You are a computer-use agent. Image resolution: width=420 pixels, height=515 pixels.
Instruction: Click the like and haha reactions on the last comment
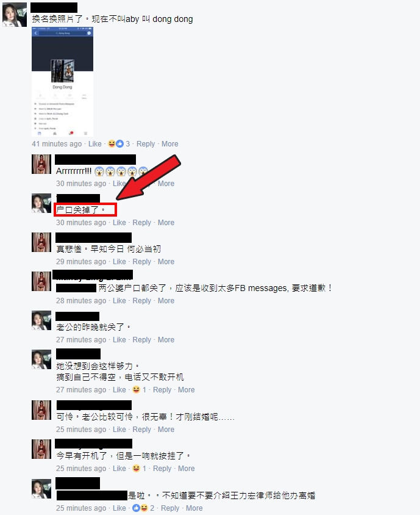(x=140, y=508)
